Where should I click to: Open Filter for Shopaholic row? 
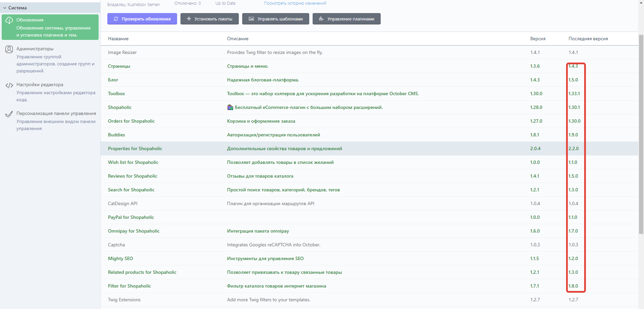click(369, 286)
